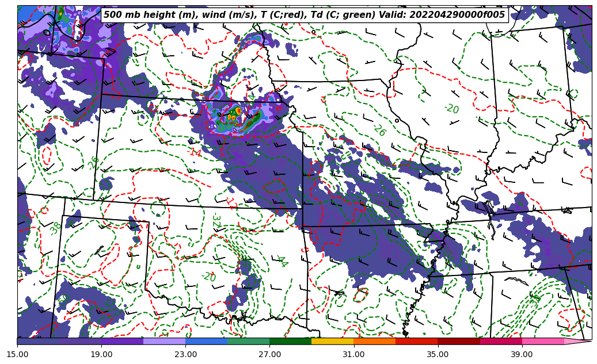Click the colorbar tick label 19.00

click(x=101, y=354)
